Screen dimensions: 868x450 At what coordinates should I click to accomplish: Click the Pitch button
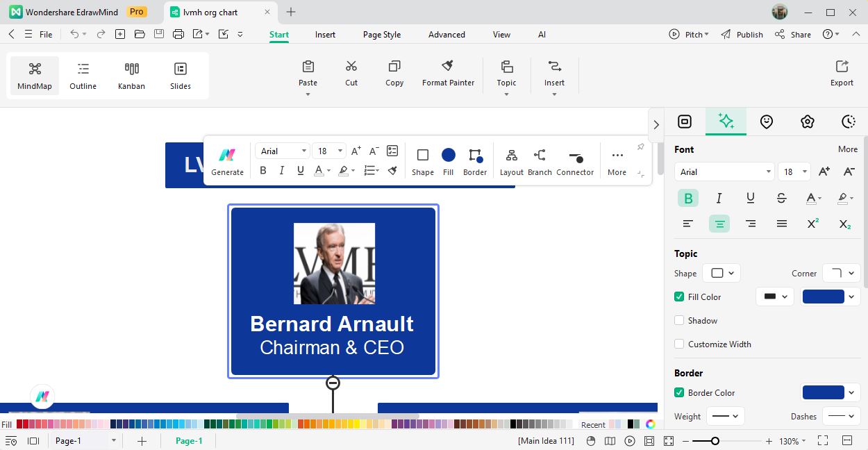point(689,34)
